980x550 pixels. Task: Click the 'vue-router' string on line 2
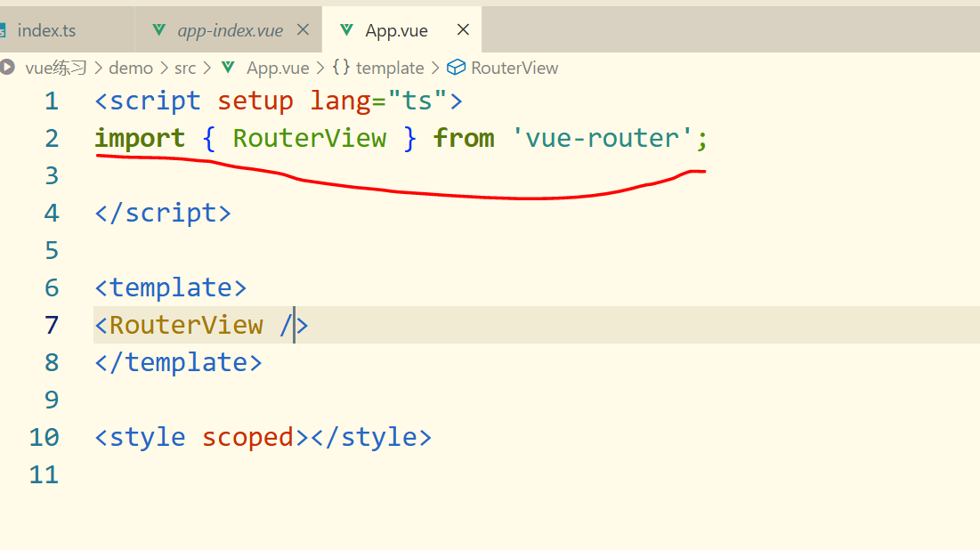pos(602,138)
